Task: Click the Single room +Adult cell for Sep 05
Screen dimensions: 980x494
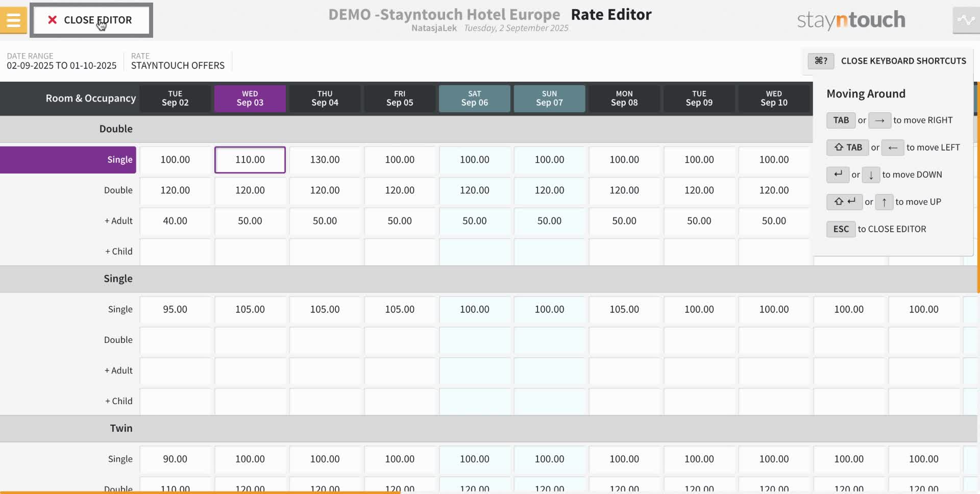Action: pos(400,370)
